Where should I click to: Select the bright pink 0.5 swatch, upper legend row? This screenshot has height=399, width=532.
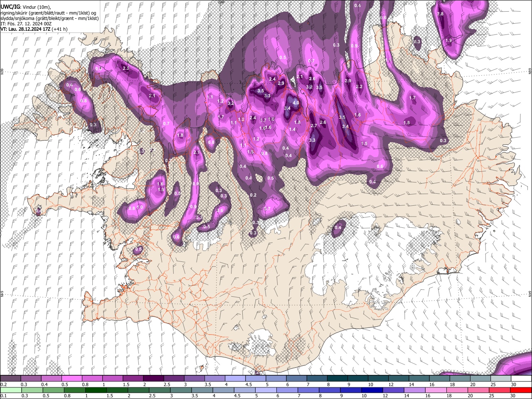[71, 379]
